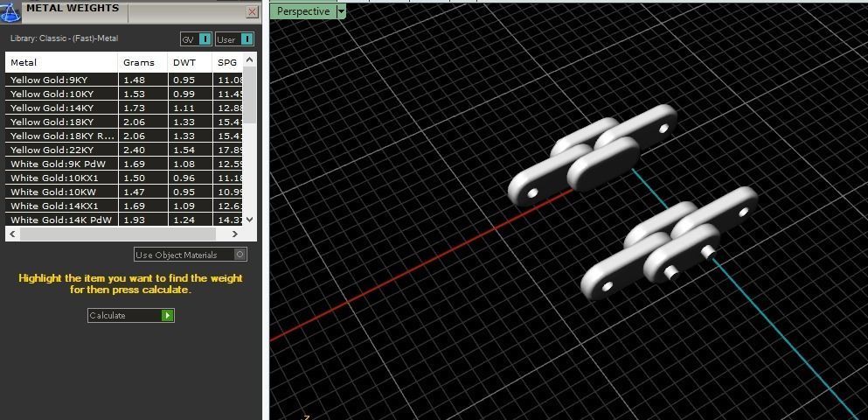The width and height of the screenshot is (868, 420).
Task: Select the Yellow Gold:10KY row
Action: pos(124,94)
